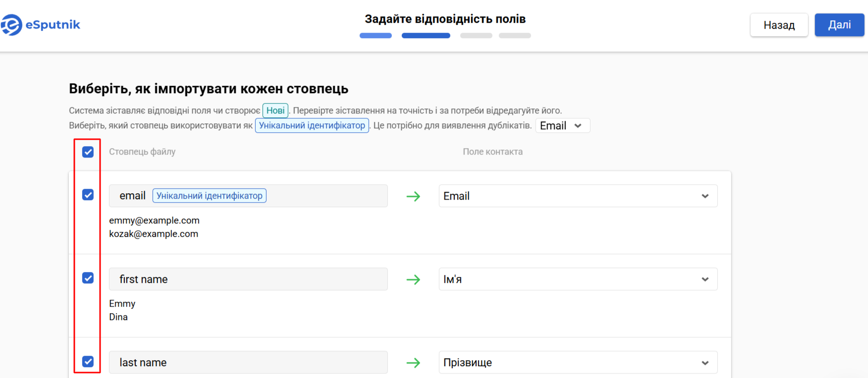Viewport: 868px width, 378px height.
Task: Click the Назад button
Action: [779, 25]
